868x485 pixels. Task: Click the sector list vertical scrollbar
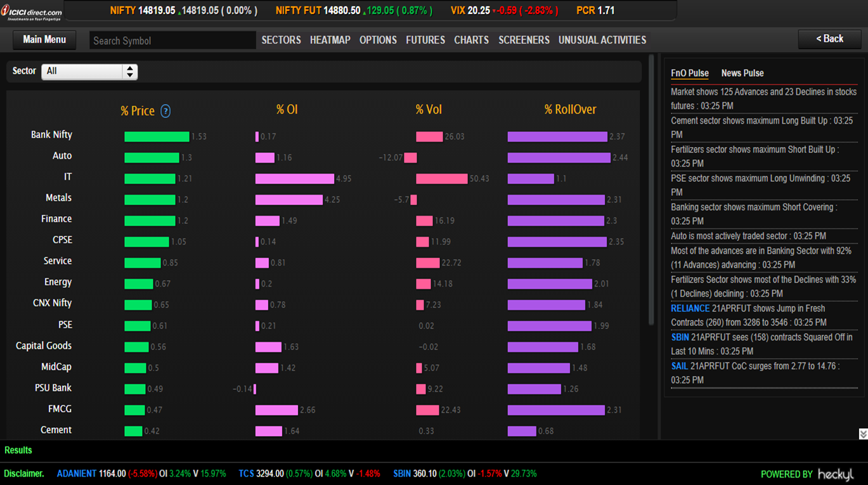click(651, 190)
